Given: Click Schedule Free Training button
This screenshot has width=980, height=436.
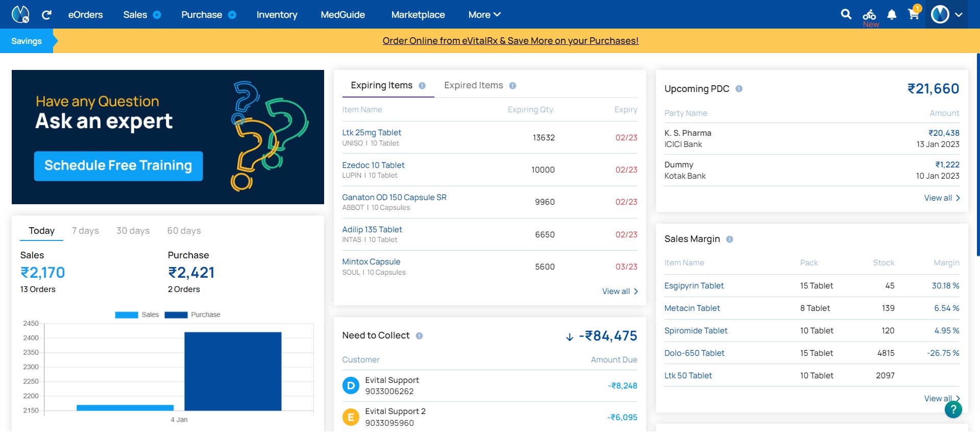Looking at the screenshot, I should pos(118,166).
